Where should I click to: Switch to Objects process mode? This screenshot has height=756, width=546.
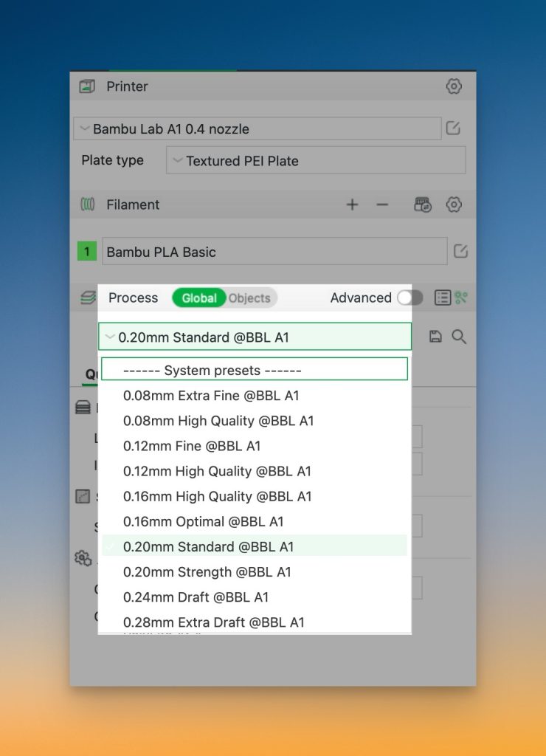(x=249, y=298)
